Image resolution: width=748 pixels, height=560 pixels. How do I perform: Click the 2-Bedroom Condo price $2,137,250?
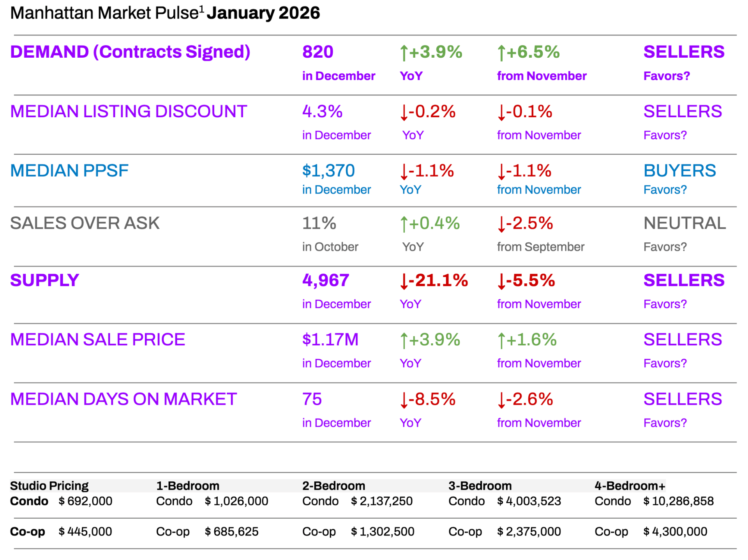(381, 501)
